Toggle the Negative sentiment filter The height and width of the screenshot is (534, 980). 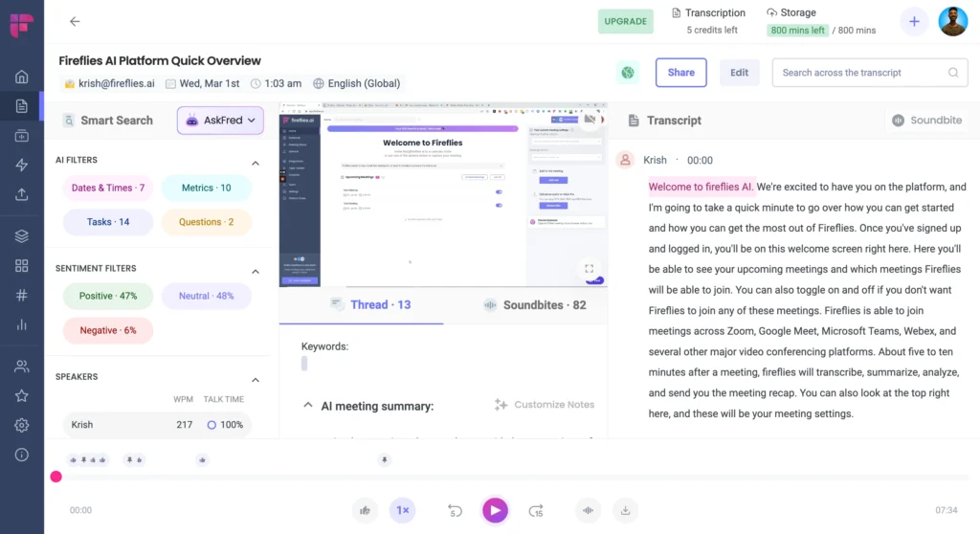coord(107,330)
